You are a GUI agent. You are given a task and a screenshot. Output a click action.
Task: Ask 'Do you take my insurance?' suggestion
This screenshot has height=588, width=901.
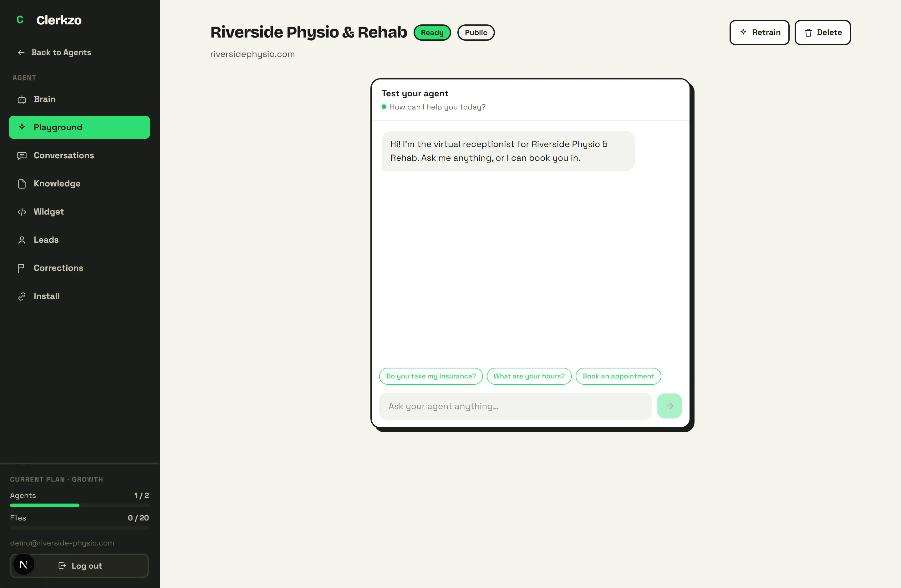[431, 376]
